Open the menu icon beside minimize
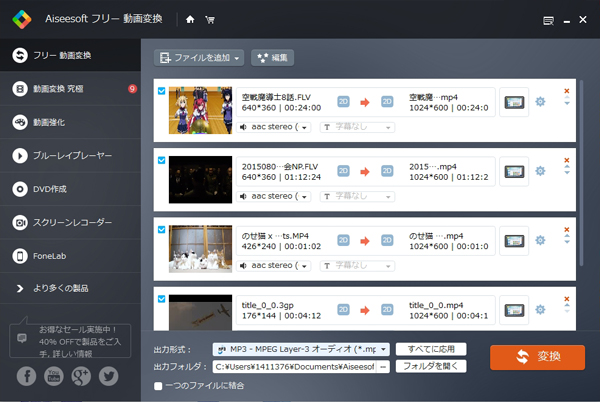The image size is (600, 402). click(548, 20)
